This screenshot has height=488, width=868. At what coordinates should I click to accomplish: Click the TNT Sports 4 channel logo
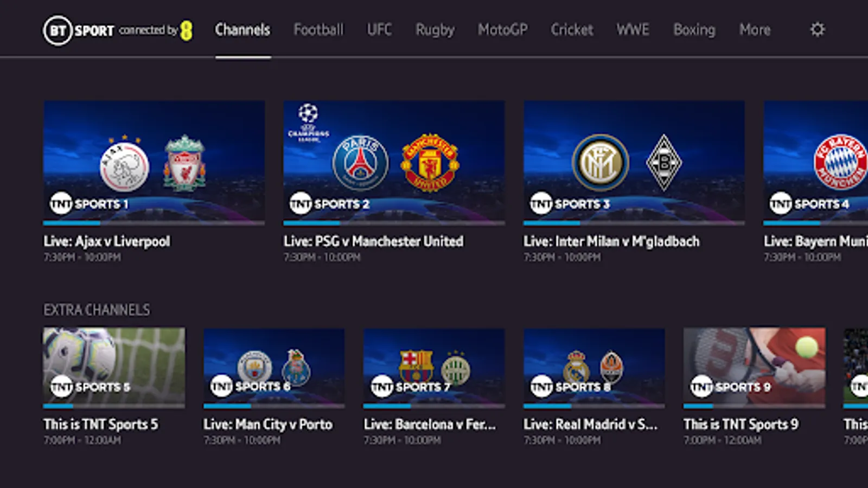pos(809,204)
